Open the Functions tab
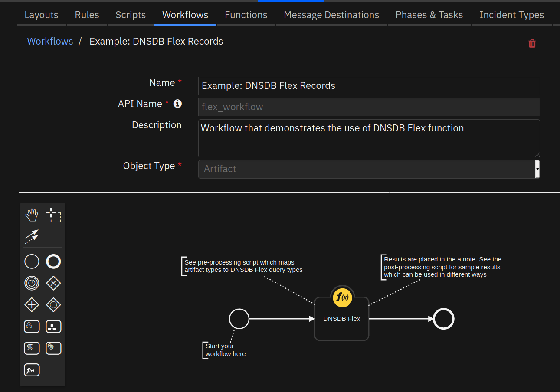560x392 pixels. click(x=246, y=15)
